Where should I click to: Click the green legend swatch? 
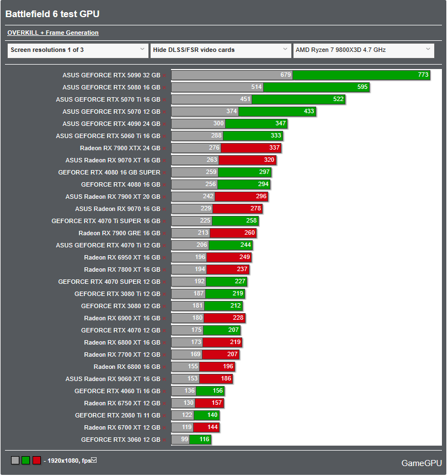(x=26, y=461)
